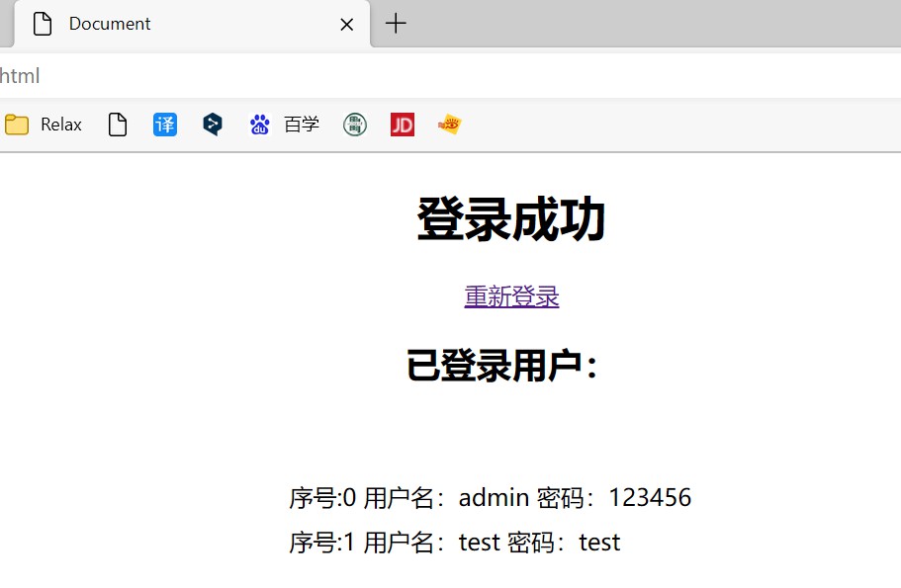Viewport: 901px width, 588px height.
Task: Open the blue translate (译) bookmark
Action: click(x=165, y=125)
